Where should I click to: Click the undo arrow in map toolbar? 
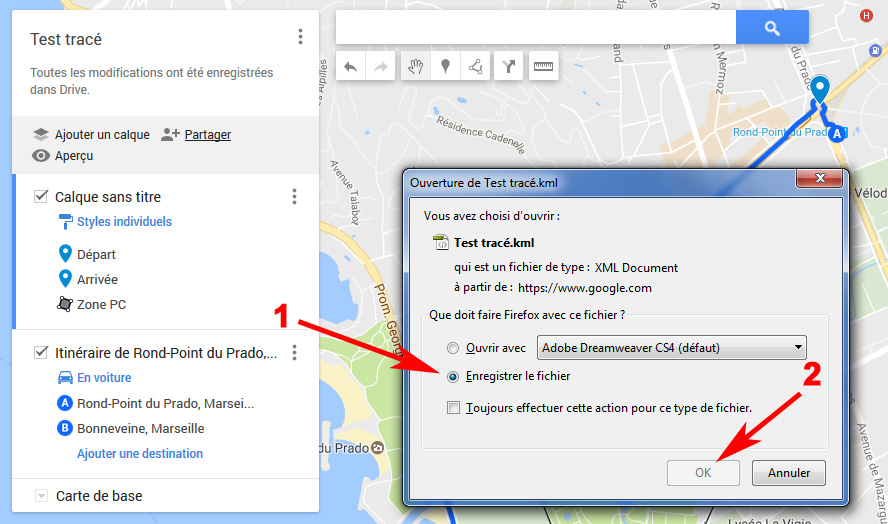pos(351,67)
